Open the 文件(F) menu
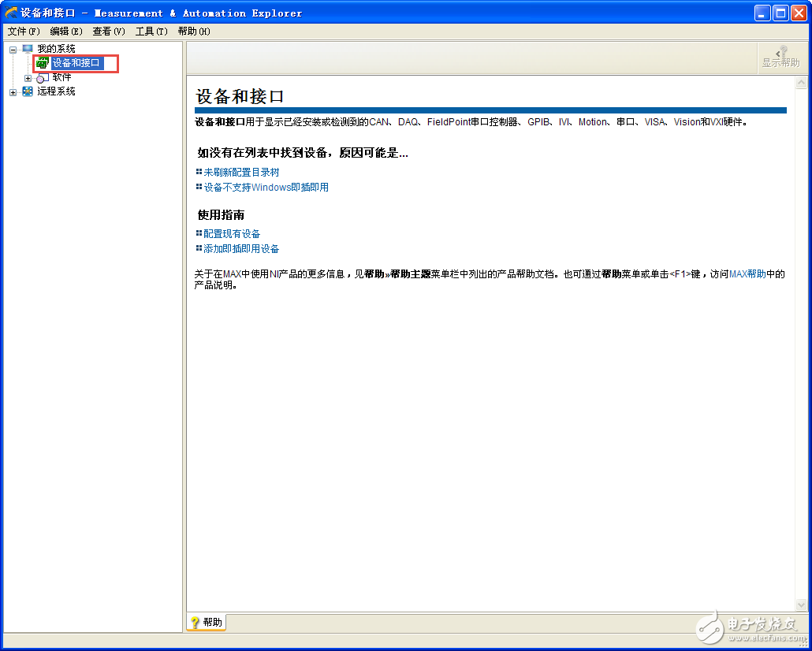The image size is (812, 651). point(24,31)
